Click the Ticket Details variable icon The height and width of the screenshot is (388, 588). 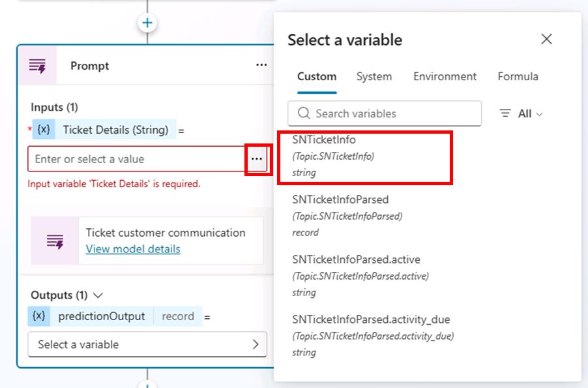click(x=44, y=130)
